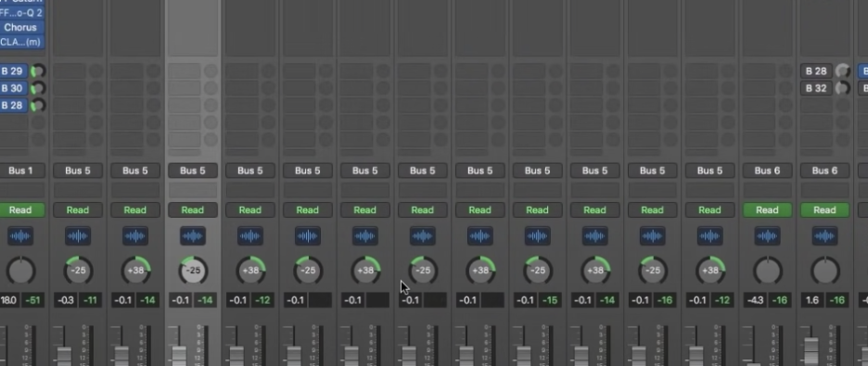868x366 pixels.
Task: Click the pan knob on the -4.3 gain strip
Action: tap(768, 271)
